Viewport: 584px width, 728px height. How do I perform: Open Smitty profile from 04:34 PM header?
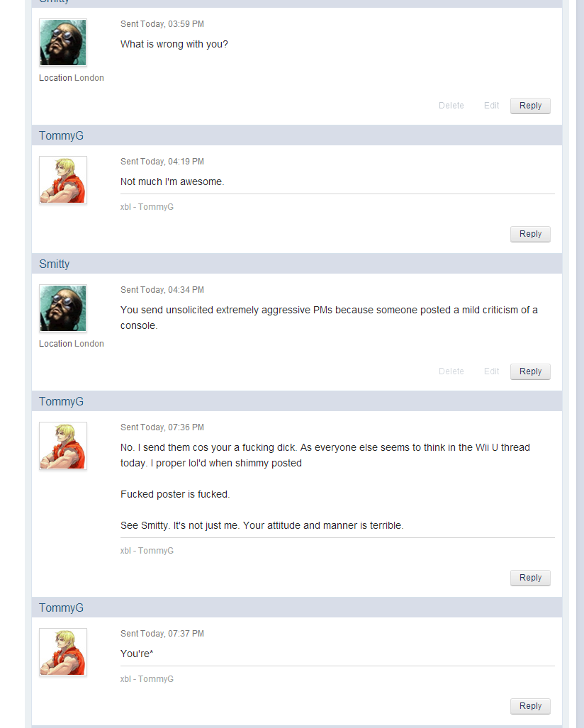pos(55,264)
